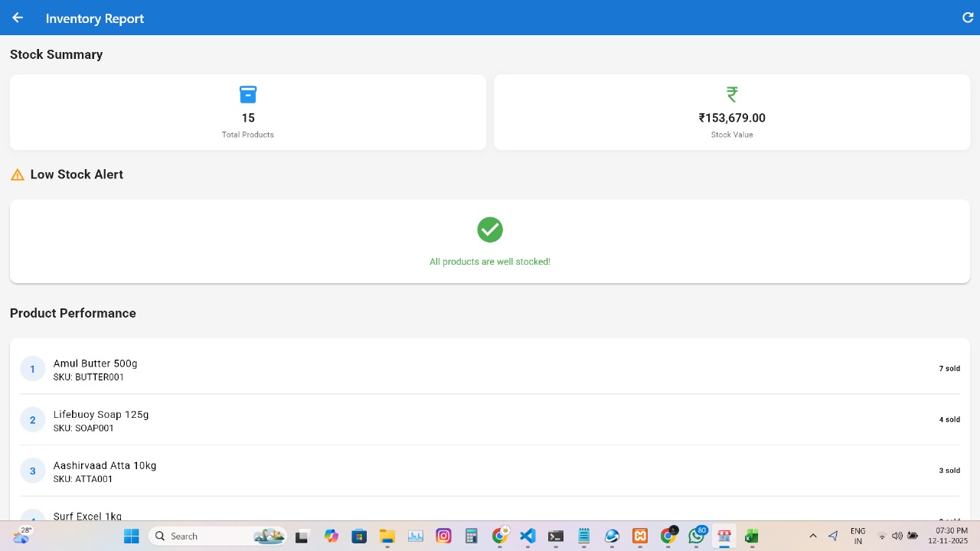Image resolution: width=980 pixels, height=551 pixels.
Task: Click the Total Products archive box icon
Action: [x=247, y=94]
